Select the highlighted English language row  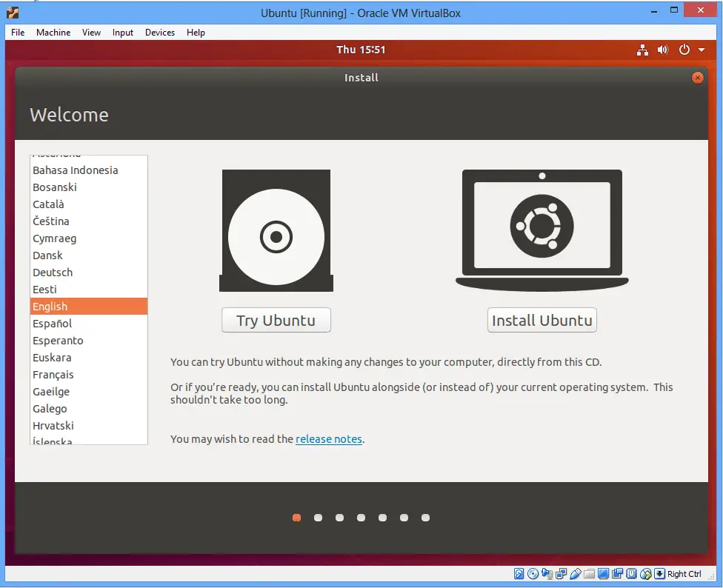[x=89, y=307]
